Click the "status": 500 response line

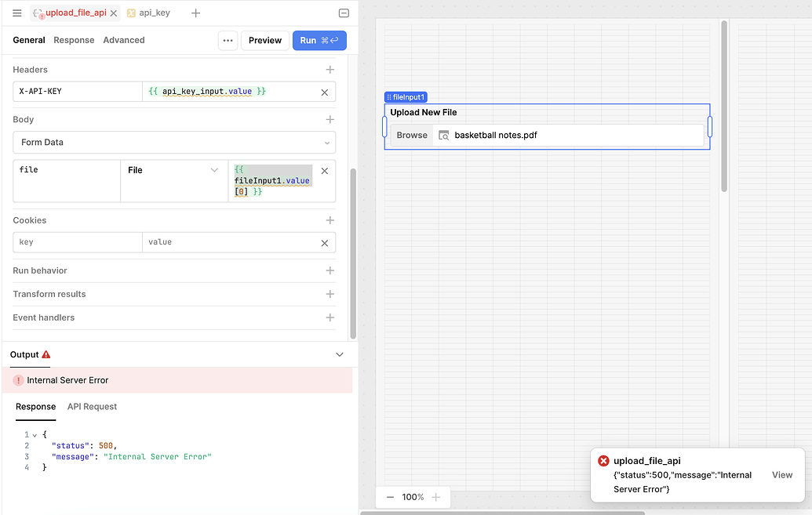tap(85, 446)
